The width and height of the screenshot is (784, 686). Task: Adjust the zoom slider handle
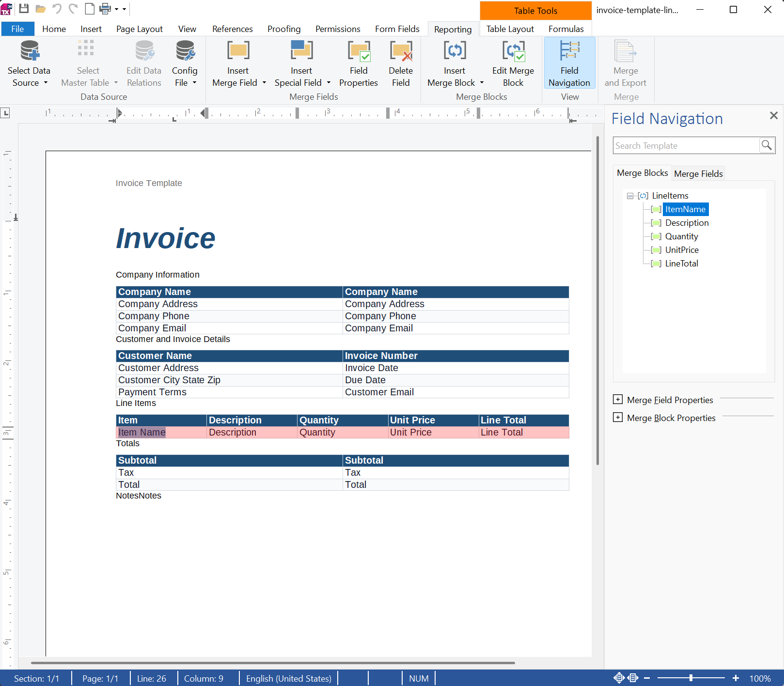(691, 678)
